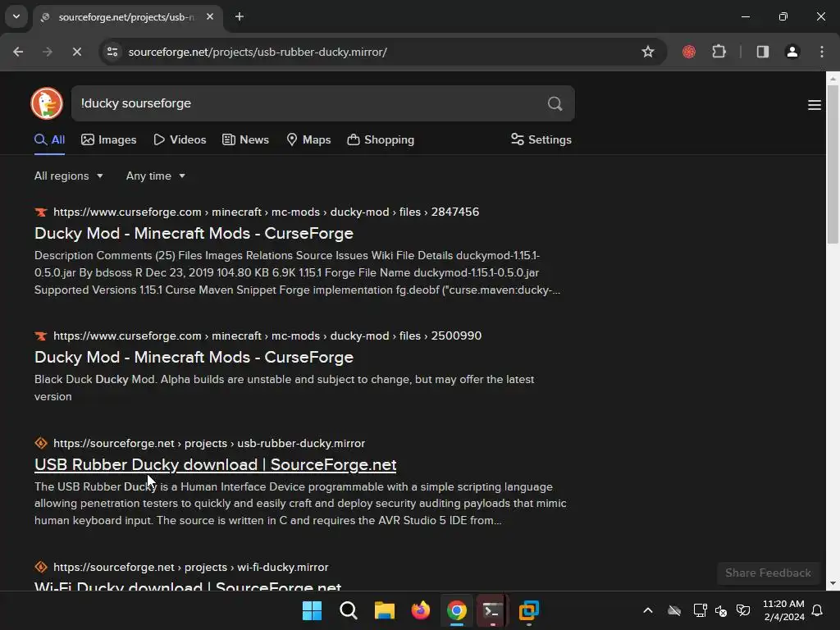Click the network display tray icon
Viewport: 840px width, 630px height.
[700, 610]
